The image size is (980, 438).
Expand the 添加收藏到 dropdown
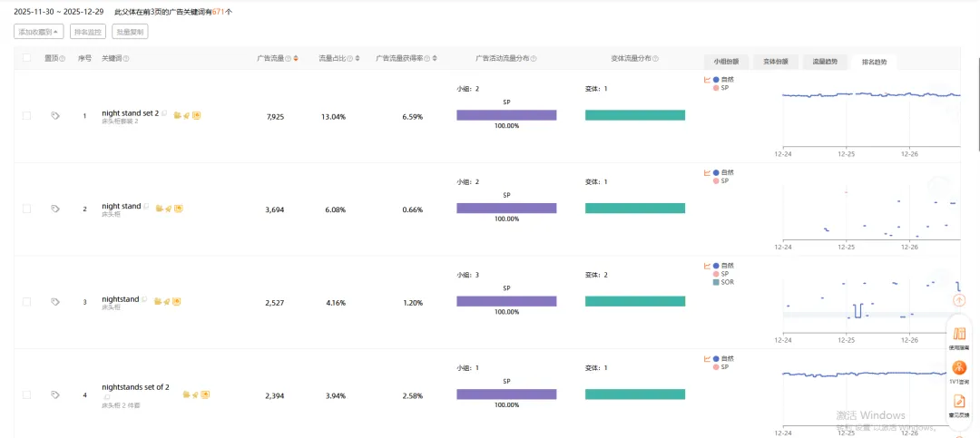[39, 32]
